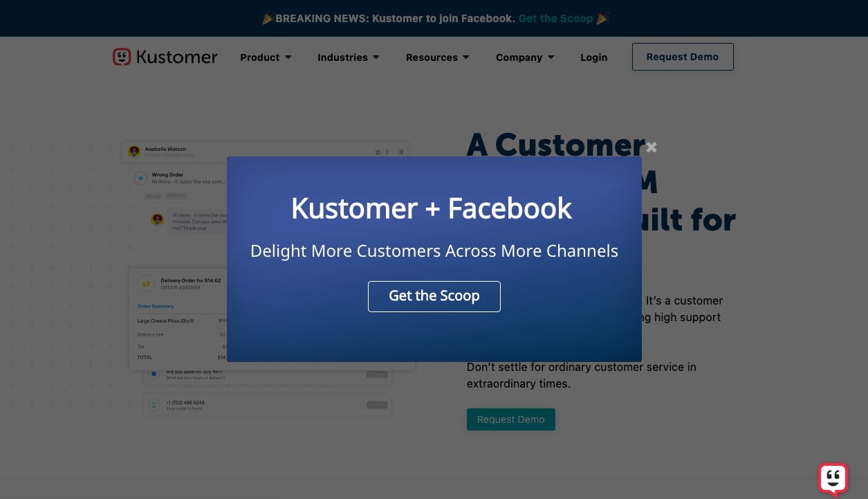
Task: Click the Kustomer + Facebook heading
Action: click(432, 208)
